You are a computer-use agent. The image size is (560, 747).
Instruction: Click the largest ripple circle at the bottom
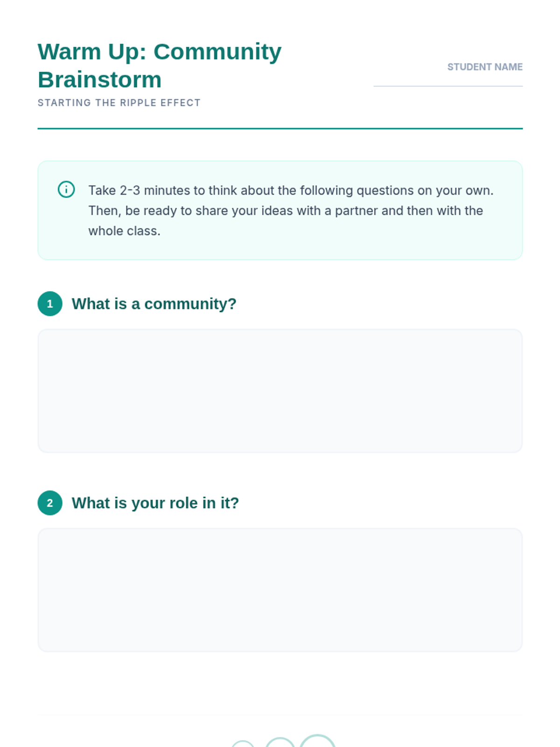(317, 741)
